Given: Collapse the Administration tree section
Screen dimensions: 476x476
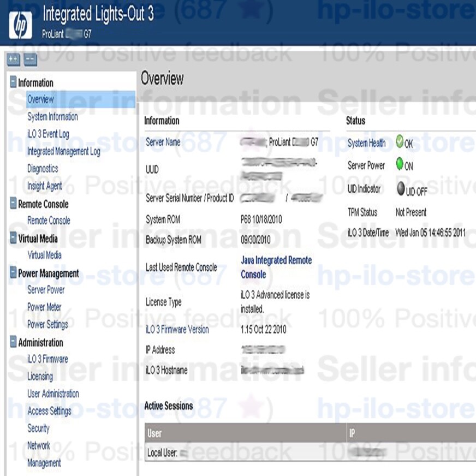Looking at the screenshot, I should click(13, 342).
